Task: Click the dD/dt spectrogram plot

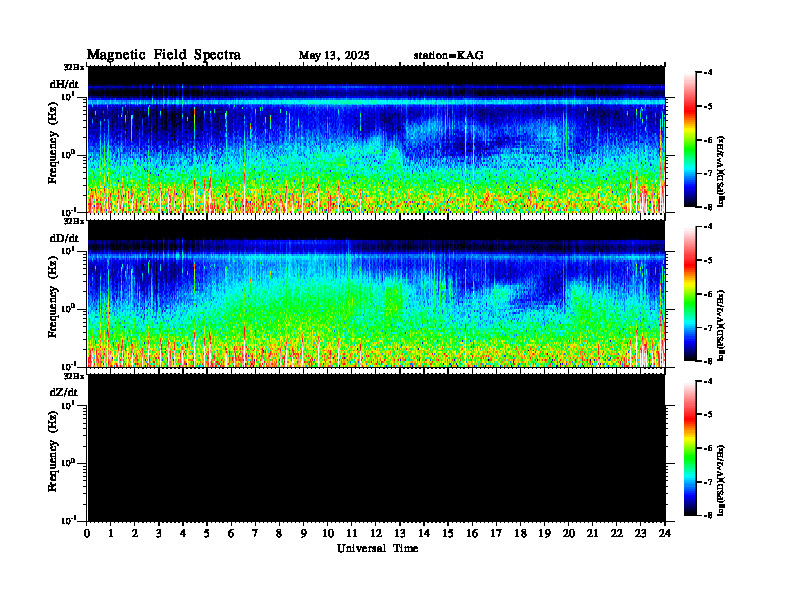Action: click(x=376, y=294)
